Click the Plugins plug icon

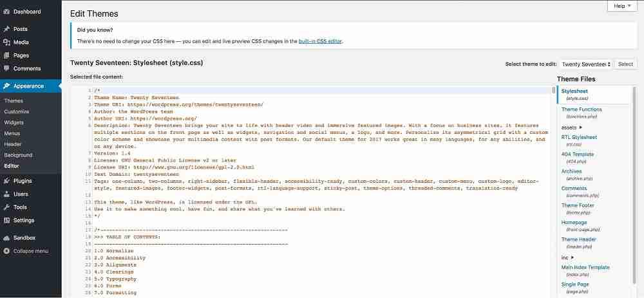click(x=6, y=181)
